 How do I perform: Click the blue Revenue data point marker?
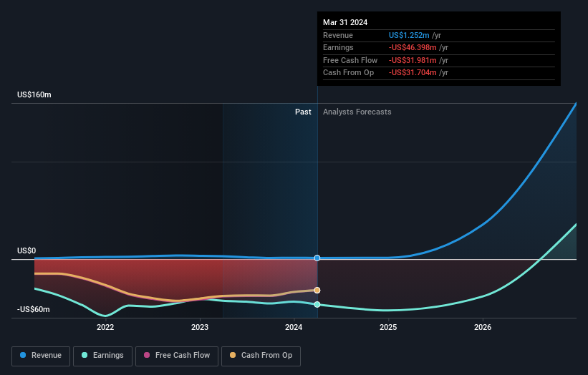point(317,258)
